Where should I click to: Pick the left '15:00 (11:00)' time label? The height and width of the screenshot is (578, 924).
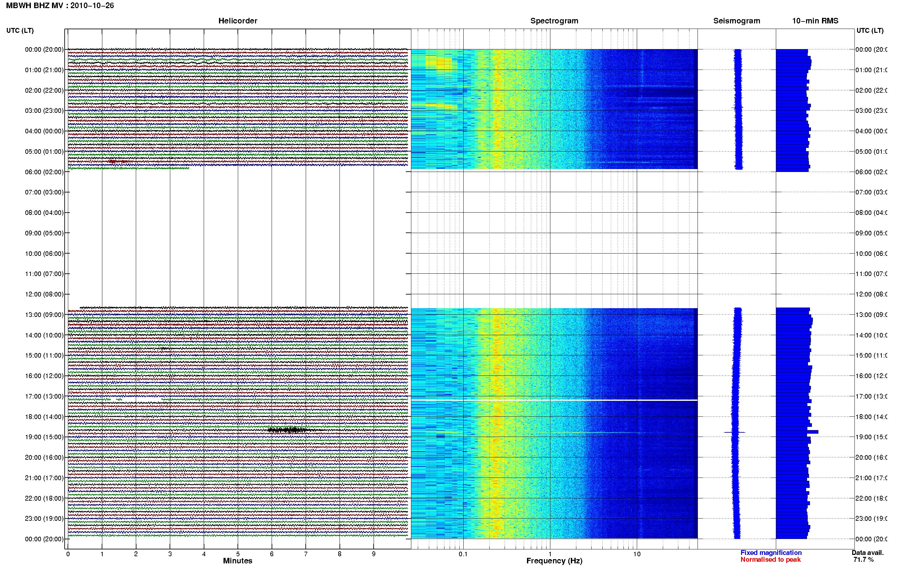click(44, 355)
